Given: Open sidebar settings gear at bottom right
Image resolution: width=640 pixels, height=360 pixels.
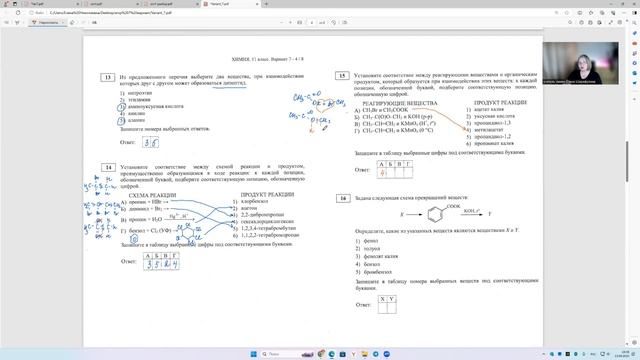Looking at the screenshot, I should 635,343.
